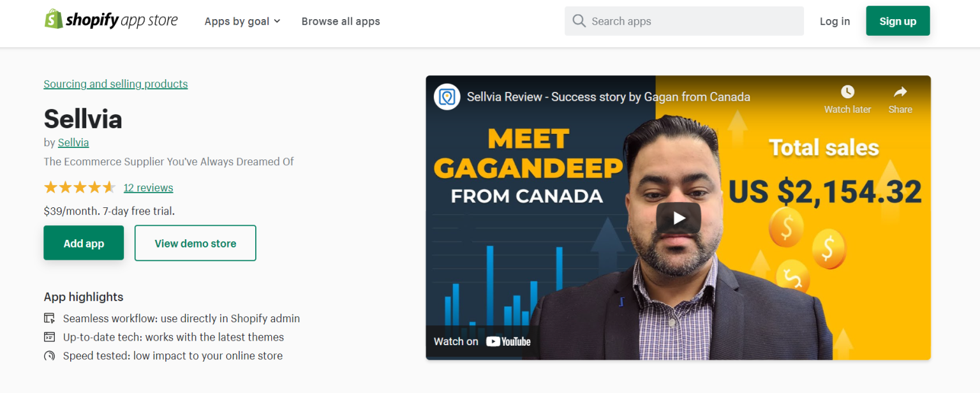Click the Speed tested gauge icon
This screenshot has height=393, width=980.
[x=50, y=356]
